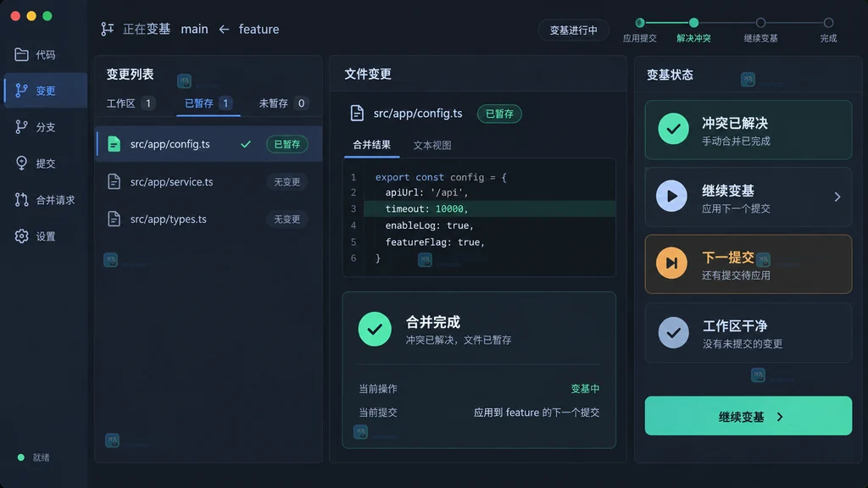Select the 文本视图 tab
The height and width of the screenshot is (488, 868).
(431, 146)
